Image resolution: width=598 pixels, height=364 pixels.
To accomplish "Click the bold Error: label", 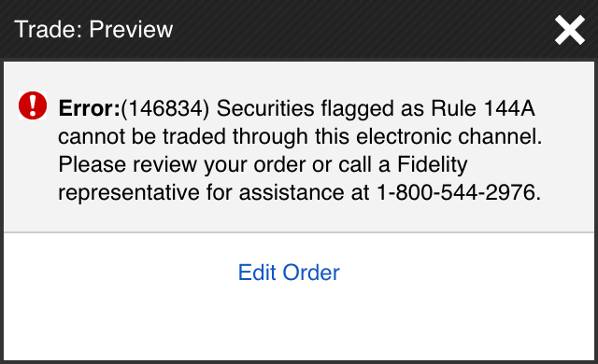I will pos(90,108).
